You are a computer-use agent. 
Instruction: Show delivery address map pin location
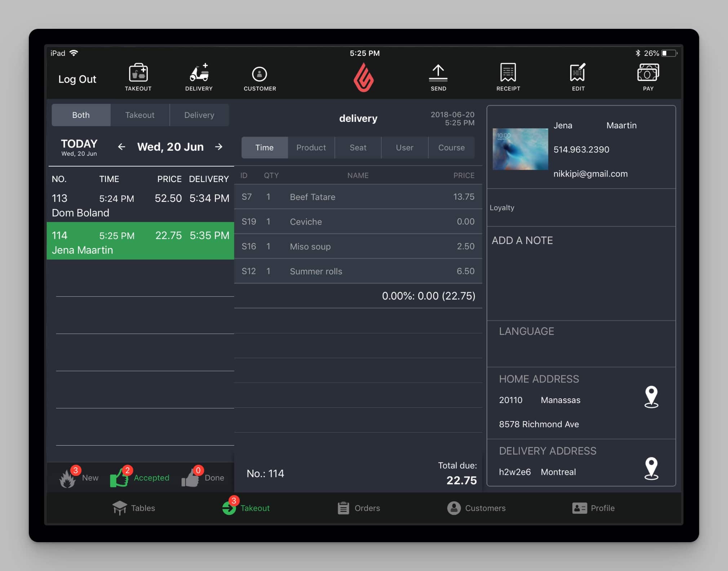pyautogui.click(x=651, y=469)
